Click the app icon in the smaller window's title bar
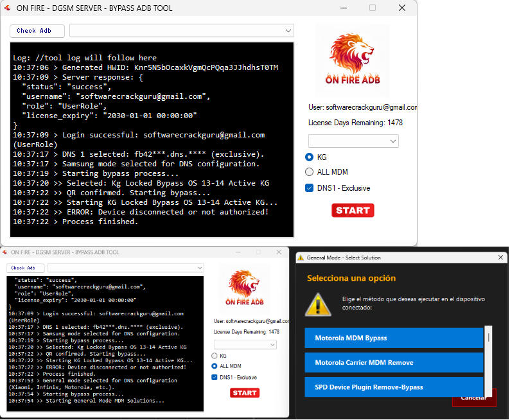 (x=5, y=252)
